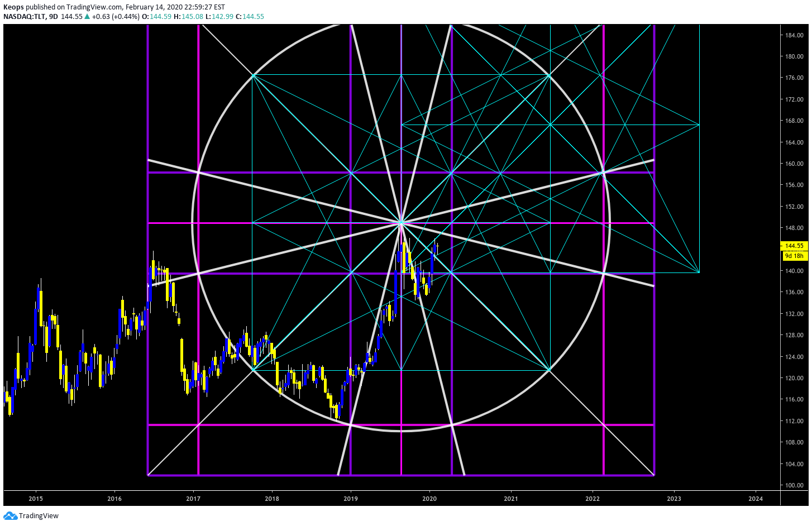This screenshot has height=526, width=812.
Task: Click the 100.00 price axis label
Action: 794,485
